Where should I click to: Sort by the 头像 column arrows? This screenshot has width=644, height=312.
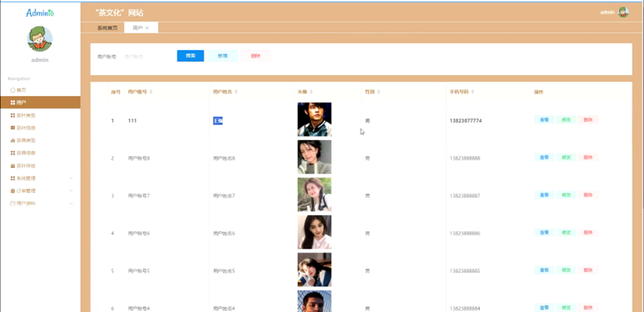pyautogui.click(x=311, y=92)
